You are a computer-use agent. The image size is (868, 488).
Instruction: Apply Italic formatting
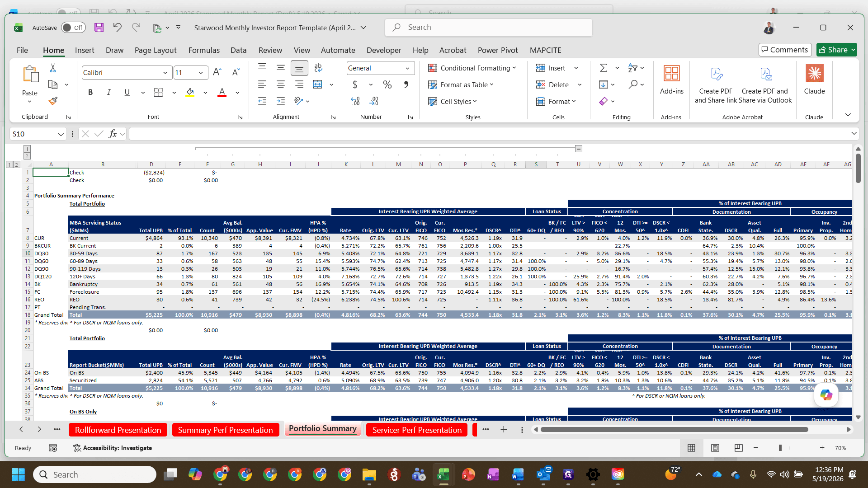pos(108,92)
